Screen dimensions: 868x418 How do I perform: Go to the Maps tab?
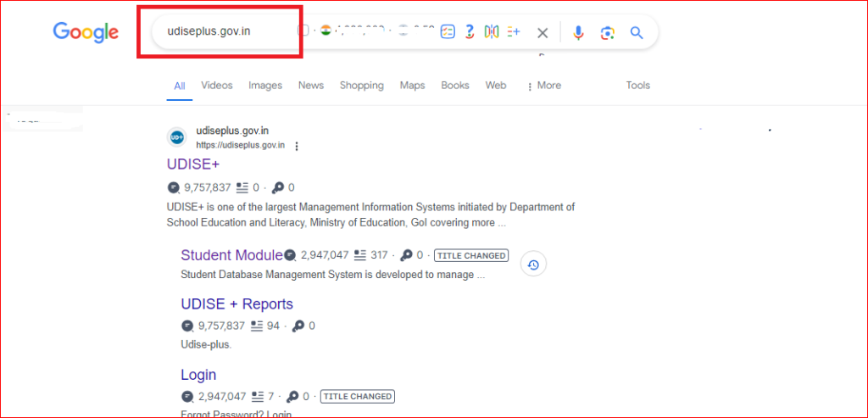[x=413, y=86]
